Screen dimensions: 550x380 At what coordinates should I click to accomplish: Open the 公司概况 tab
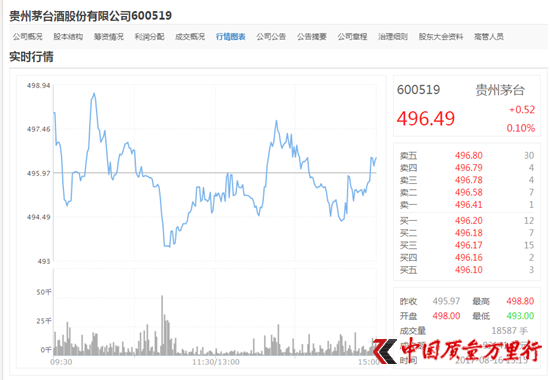(27, 36)
